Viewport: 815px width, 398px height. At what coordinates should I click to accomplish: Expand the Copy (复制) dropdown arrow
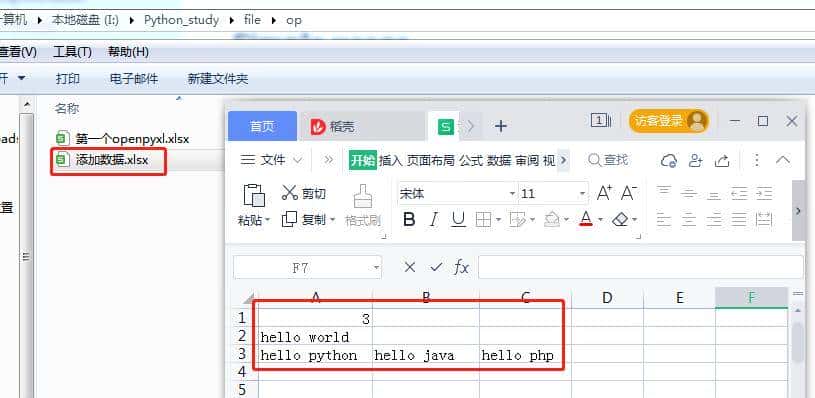click(x=333, y=220)
